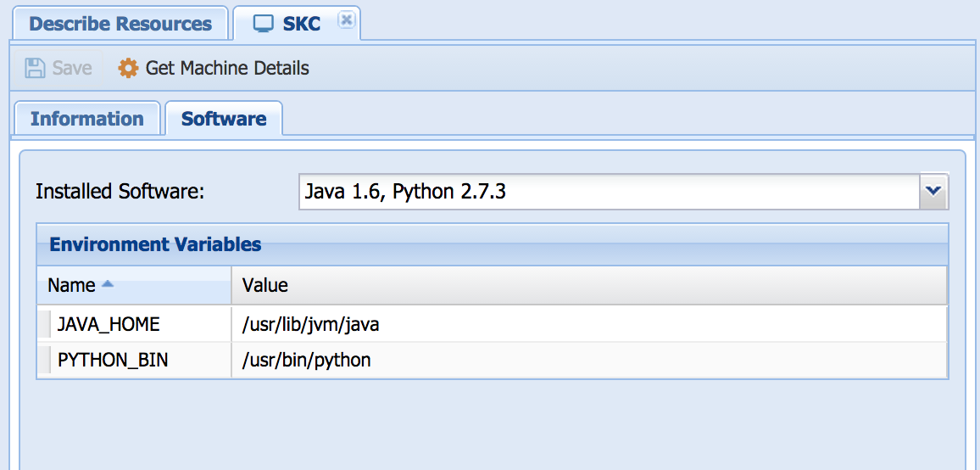Select the PYTHON_BIN row marker
This screenshot has height=470, width=980.
[x=44, y=361]
